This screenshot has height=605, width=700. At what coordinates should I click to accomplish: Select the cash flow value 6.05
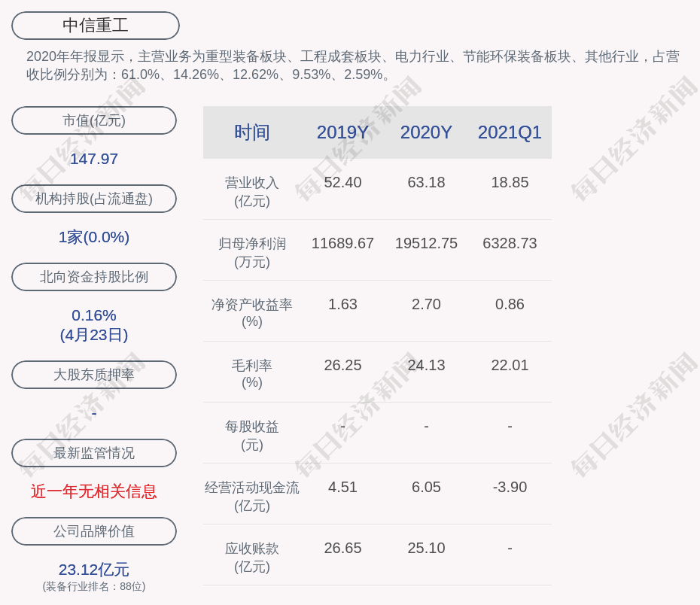coord(426,487)
